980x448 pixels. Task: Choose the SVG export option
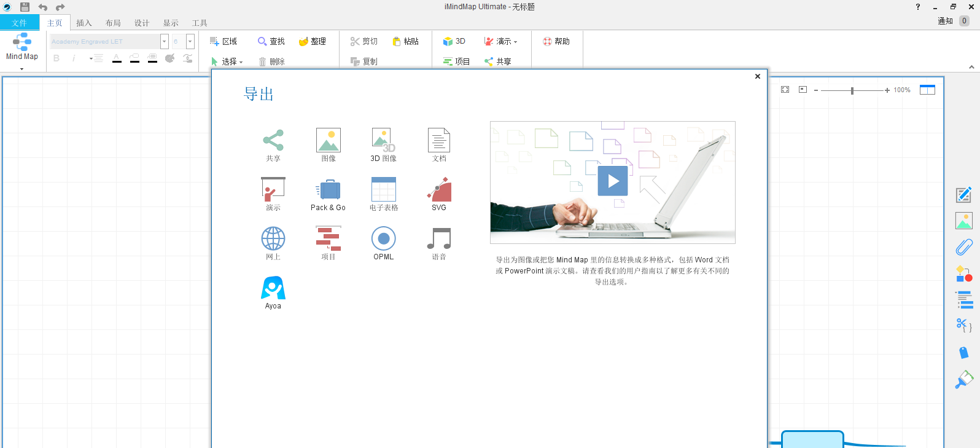[439, 194]
